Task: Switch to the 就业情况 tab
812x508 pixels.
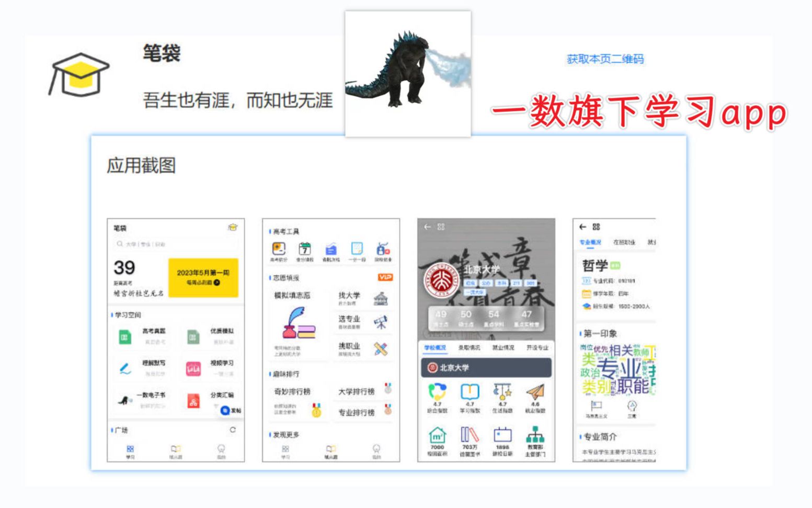Action: pos(503,347)
